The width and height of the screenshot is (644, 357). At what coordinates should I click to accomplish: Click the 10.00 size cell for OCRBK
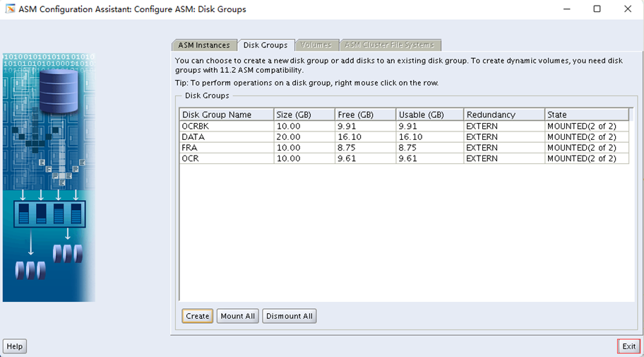pyautogui.click(x=304, y=127)
